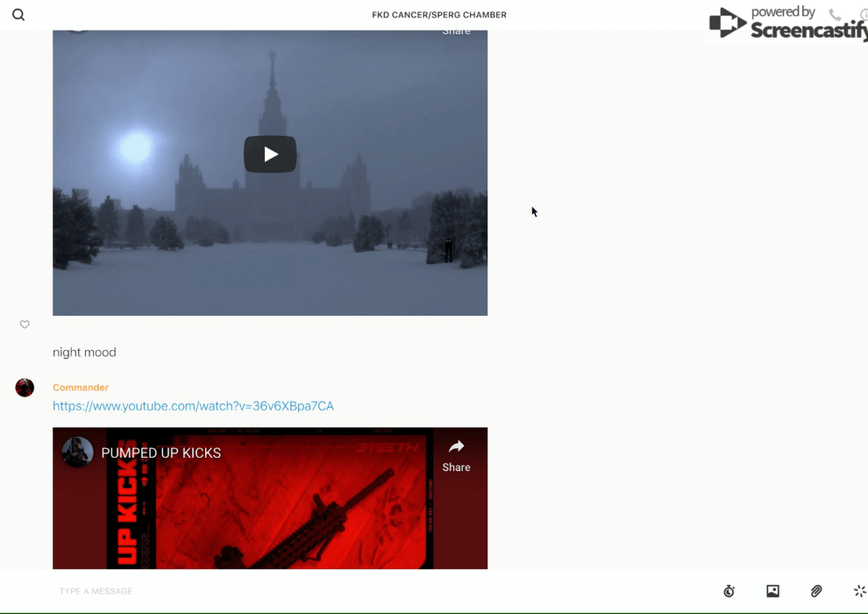Viewport: 868px width, 614px height.
Task: Start a call with the phone icon
Action: pyautogui.click(x=835, y=15)
